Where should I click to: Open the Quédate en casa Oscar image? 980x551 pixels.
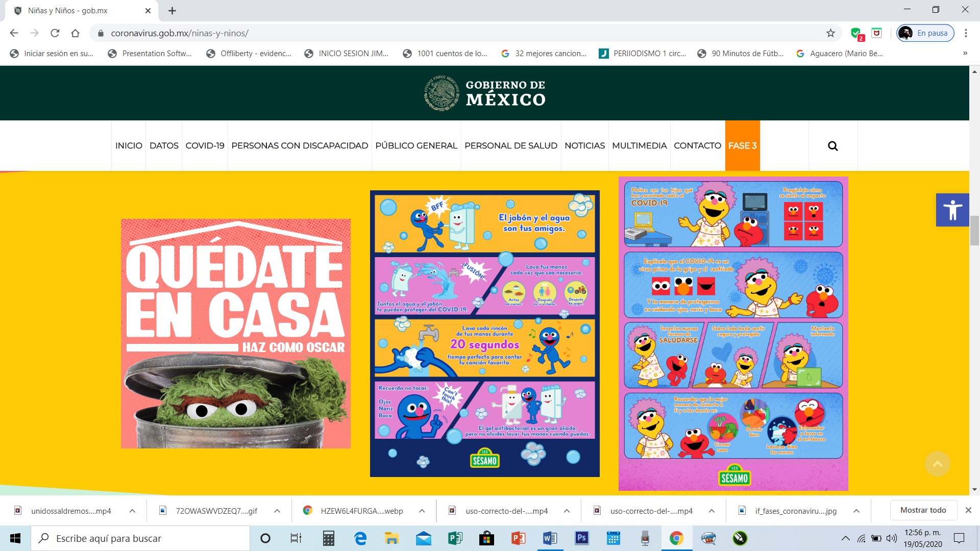(x=236, y=334)
